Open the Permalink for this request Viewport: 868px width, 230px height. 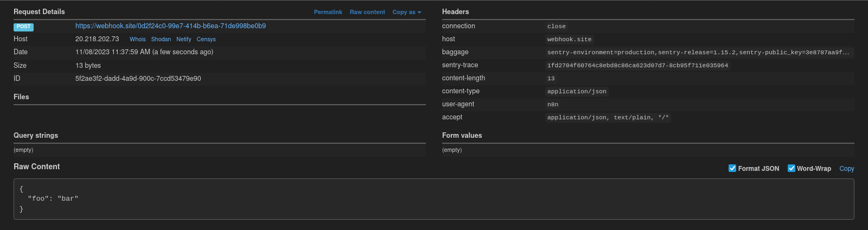pos(328,12)
